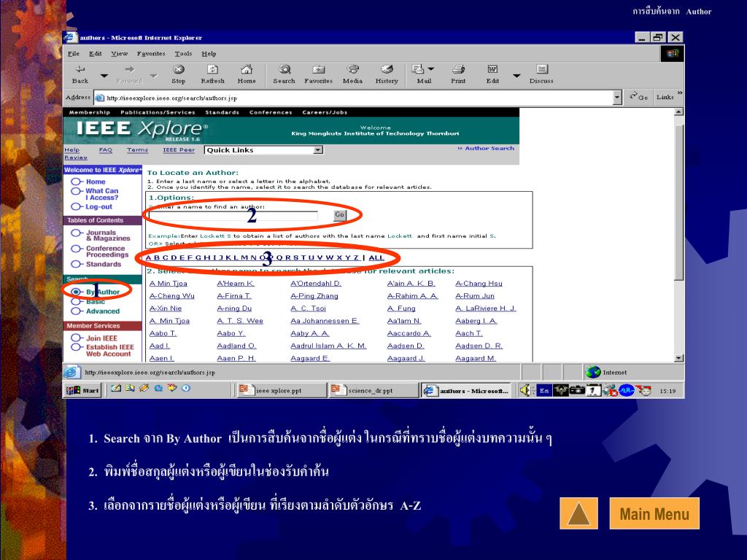
Task: Open the Edit button dropdown arrow
Action: [516, 76]
